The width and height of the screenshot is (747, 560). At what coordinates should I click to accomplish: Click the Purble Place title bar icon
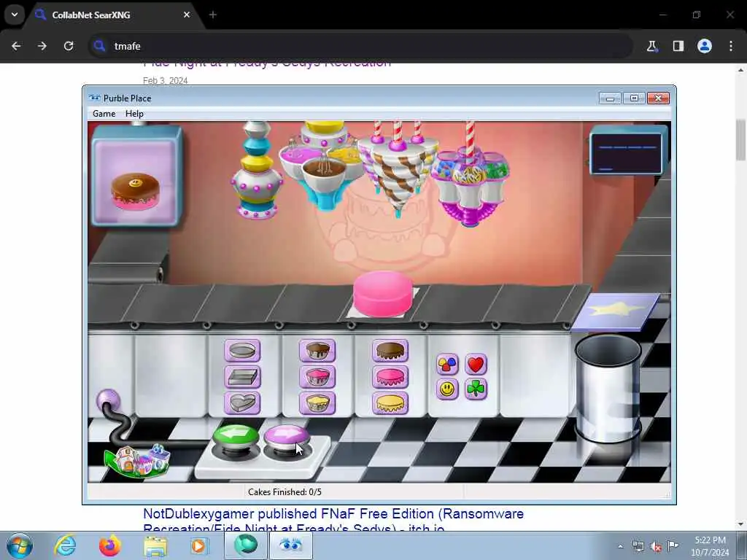click(x=94, y=98)
